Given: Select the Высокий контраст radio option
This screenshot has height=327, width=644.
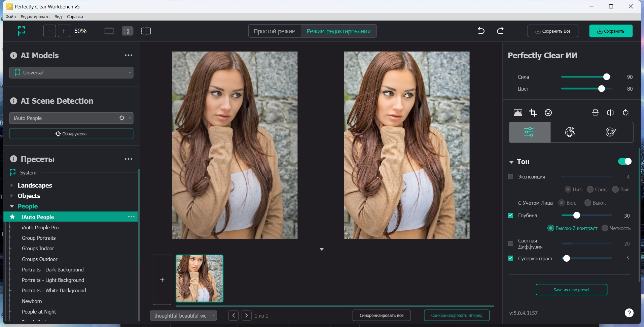Looking at the screenshot, I should [x=551, y=228].
